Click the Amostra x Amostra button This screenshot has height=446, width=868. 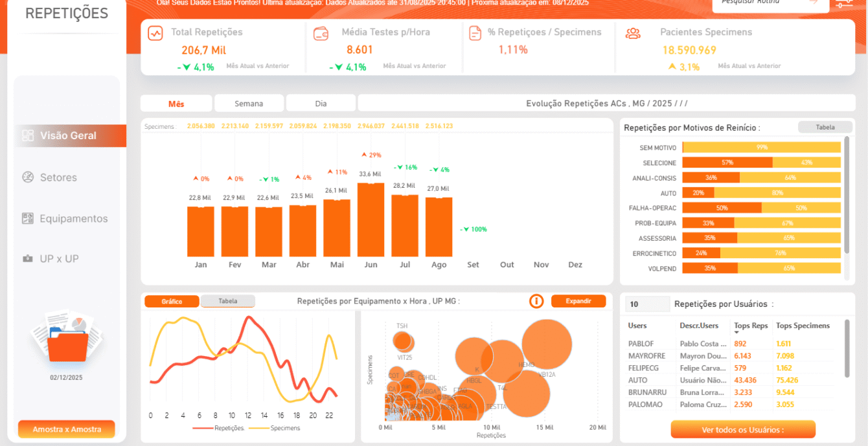67,429
